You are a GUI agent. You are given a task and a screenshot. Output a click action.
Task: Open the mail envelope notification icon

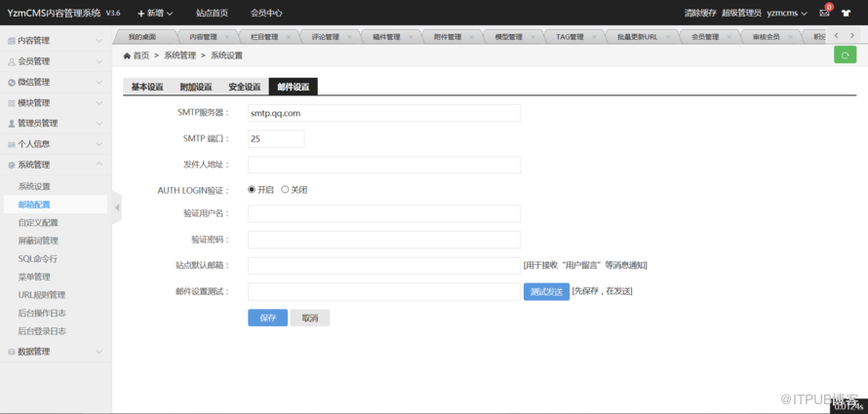click(x=824, y=13)
